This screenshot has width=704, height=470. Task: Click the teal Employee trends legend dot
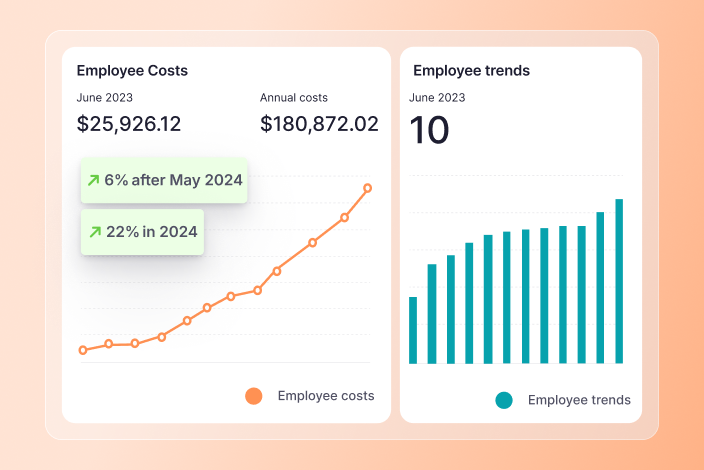click(x=504, y=400)
